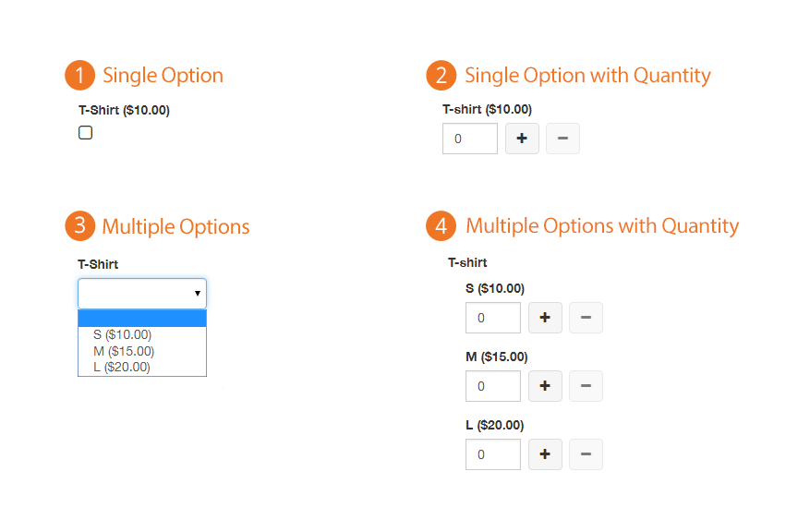Click the numbered badge 3 next to Multiple Options
The height and width of the screenshot is (532, 798).
(x=79, y=226)
